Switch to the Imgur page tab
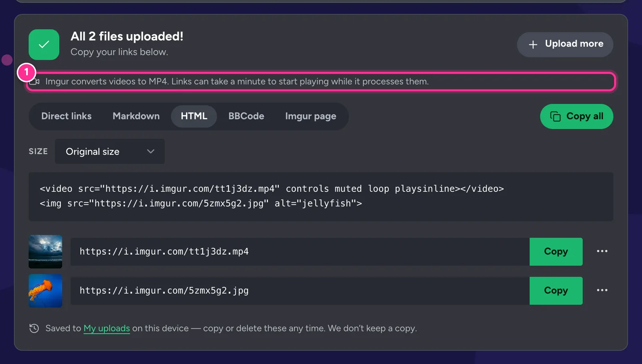This screenshot has height=364, width=642. coord(310,116)
